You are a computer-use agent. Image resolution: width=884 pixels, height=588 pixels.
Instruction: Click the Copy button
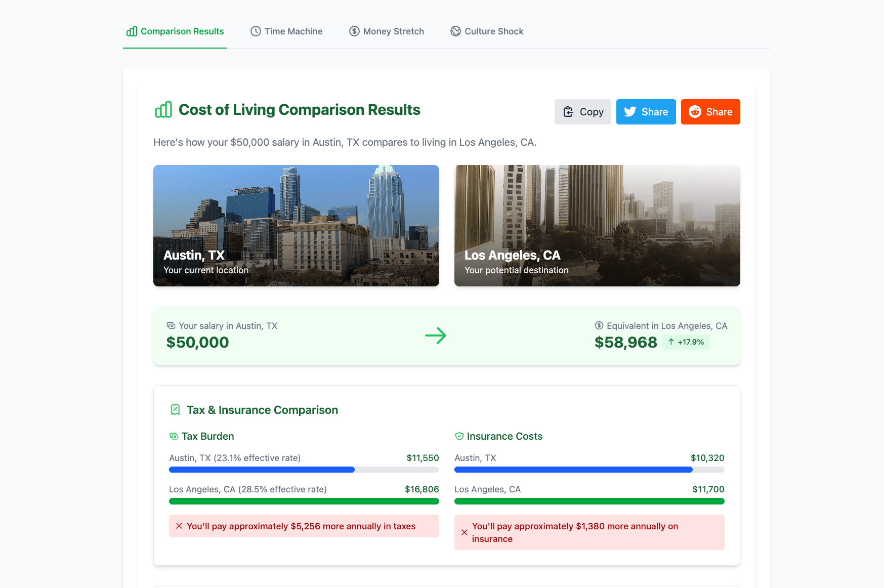pos(582,112)
